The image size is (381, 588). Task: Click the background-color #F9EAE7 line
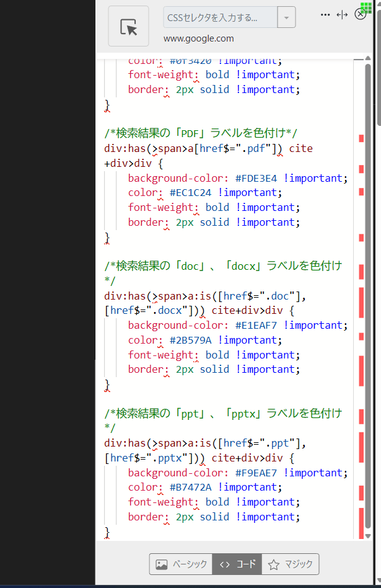tap(238, 473)
